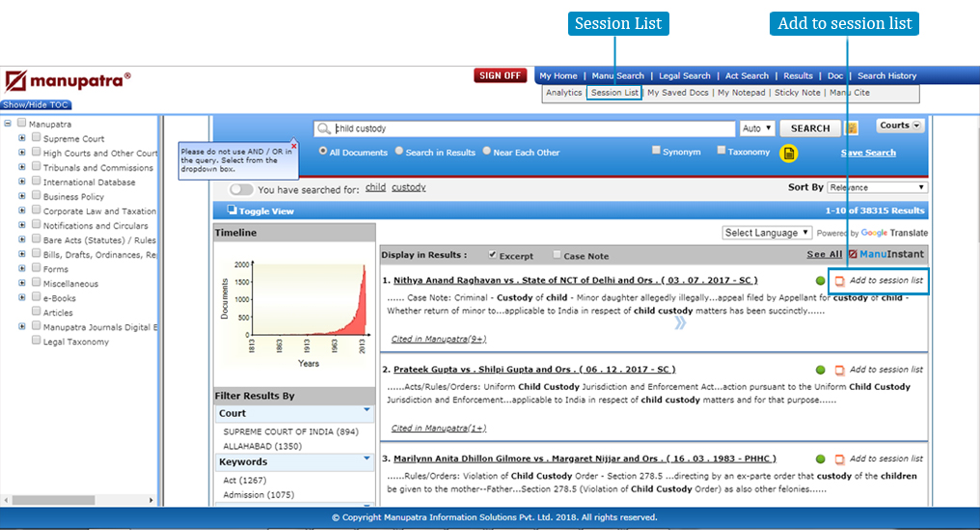Select Search in Results radio button

(x=398, y=151)
